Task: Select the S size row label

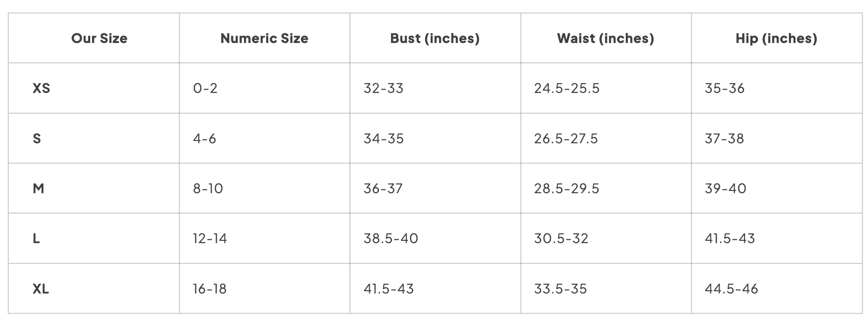Action: click(x=37, y=138)
